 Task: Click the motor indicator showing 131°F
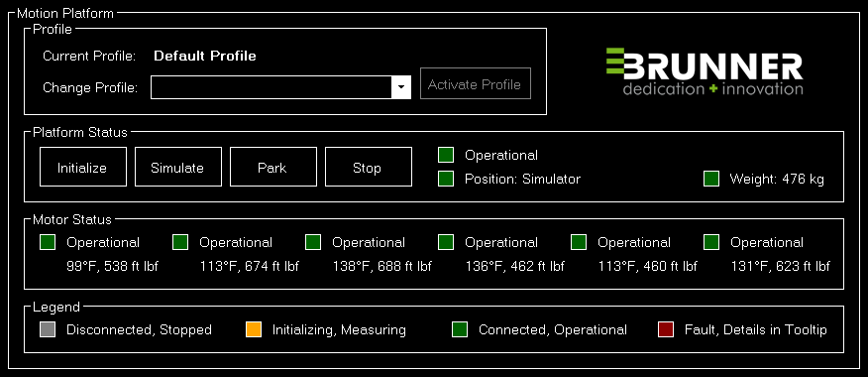point(711,242)
